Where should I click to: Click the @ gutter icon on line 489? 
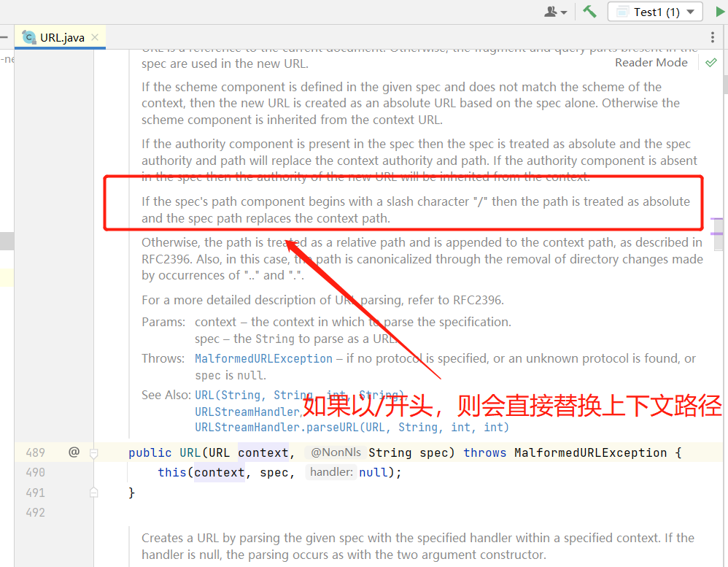click(74, 452)
